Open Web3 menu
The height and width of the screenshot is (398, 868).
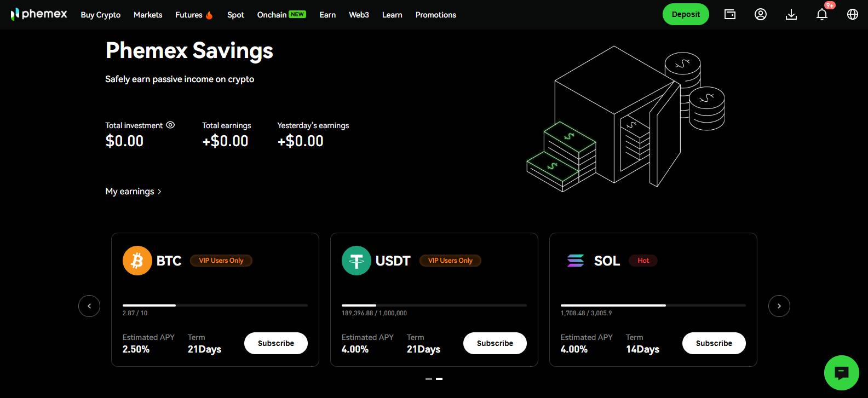click(359, 15)
